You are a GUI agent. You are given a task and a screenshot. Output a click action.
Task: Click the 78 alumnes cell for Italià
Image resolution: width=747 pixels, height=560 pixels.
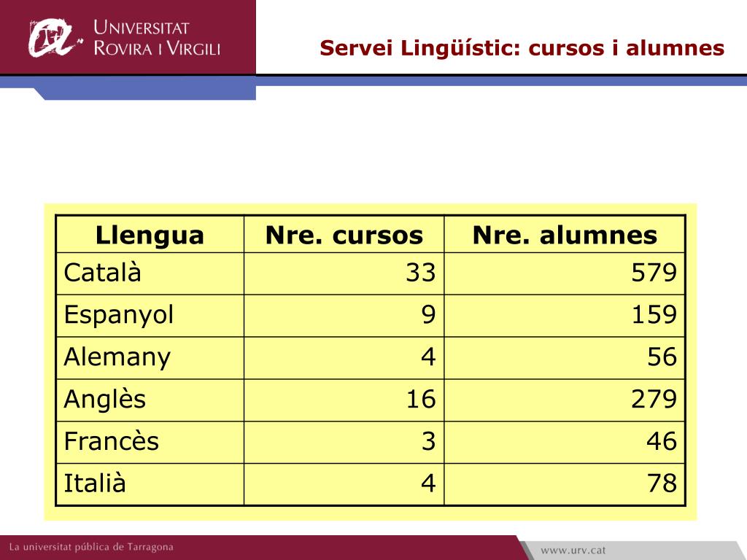click(x=565, y=484)
